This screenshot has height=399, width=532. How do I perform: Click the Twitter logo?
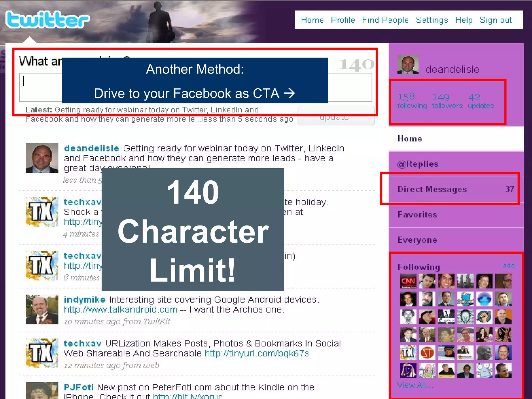(x=48, y=19)
